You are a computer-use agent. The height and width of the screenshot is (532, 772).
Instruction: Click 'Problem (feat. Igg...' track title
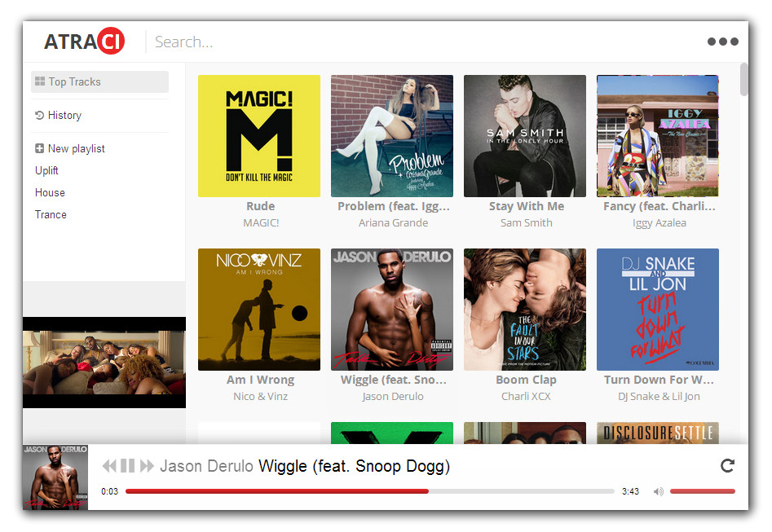pos(394,207)
